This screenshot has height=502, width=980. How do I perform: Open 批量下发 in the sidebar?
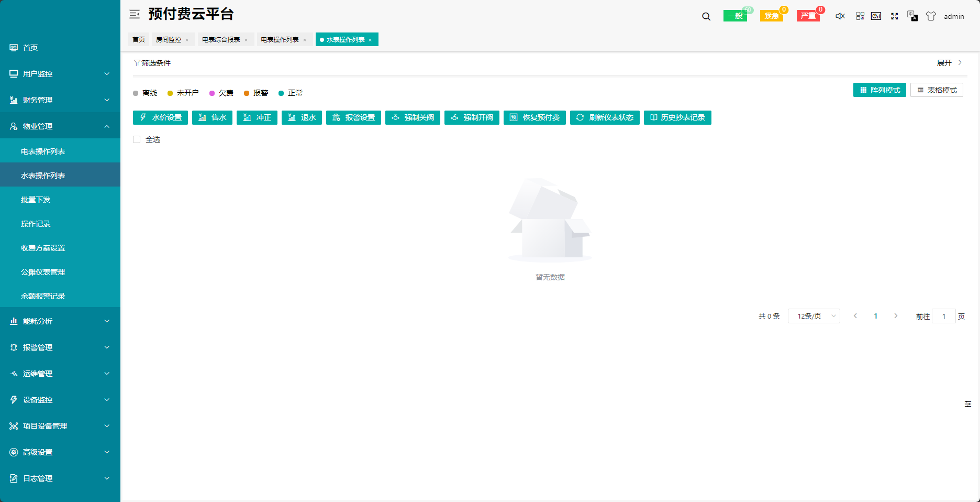[x=36, y=200]
